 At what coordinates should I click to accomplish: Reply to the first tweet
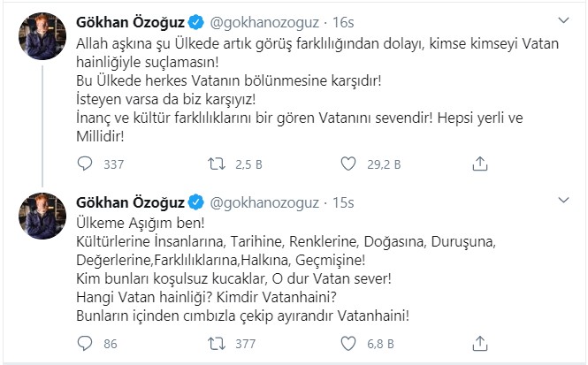pyautogui.click(x=86, y=163)
